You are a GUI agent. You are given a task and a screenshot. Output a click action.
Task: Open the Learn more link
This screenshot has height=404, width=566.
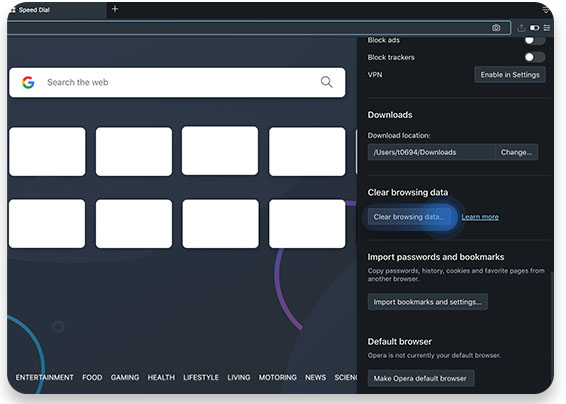coord(480,217)
